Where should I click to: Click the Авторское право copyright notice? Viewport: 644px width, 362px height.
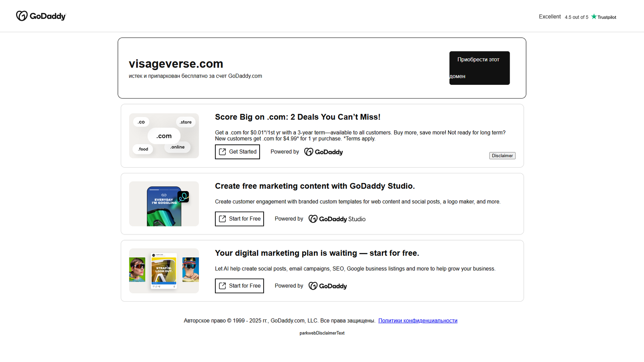pos(279,321)
